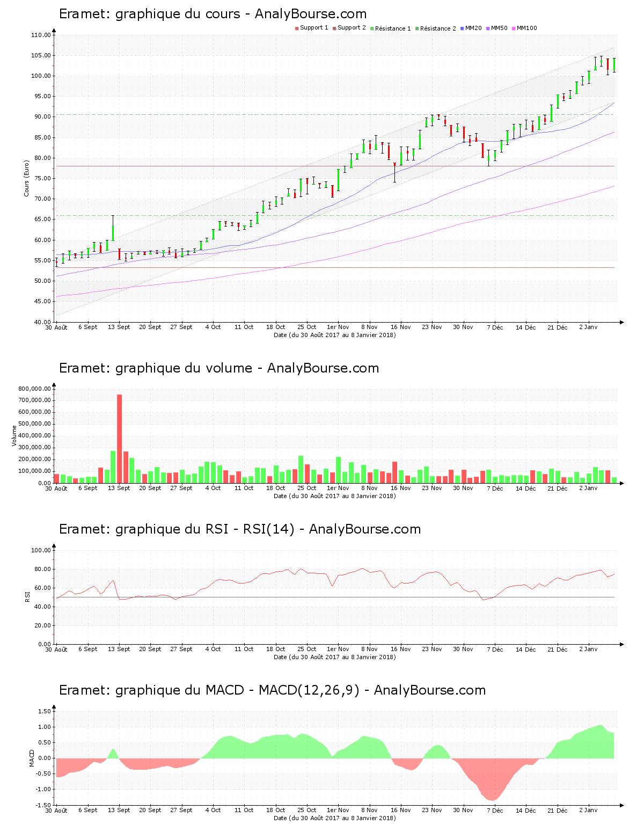The image size is (644, 832).
Task: Click the Support 1 legend color square
Action: [297, 28]
